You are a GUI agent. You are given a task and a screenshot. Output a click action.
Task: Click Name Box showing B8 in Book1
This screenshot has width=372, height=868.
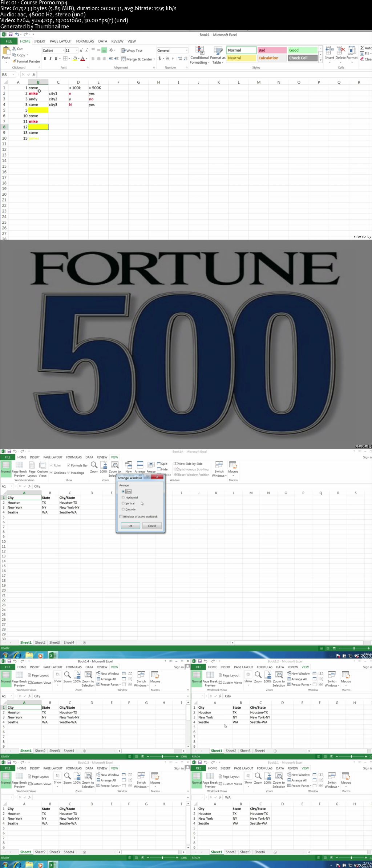point(8,75)
